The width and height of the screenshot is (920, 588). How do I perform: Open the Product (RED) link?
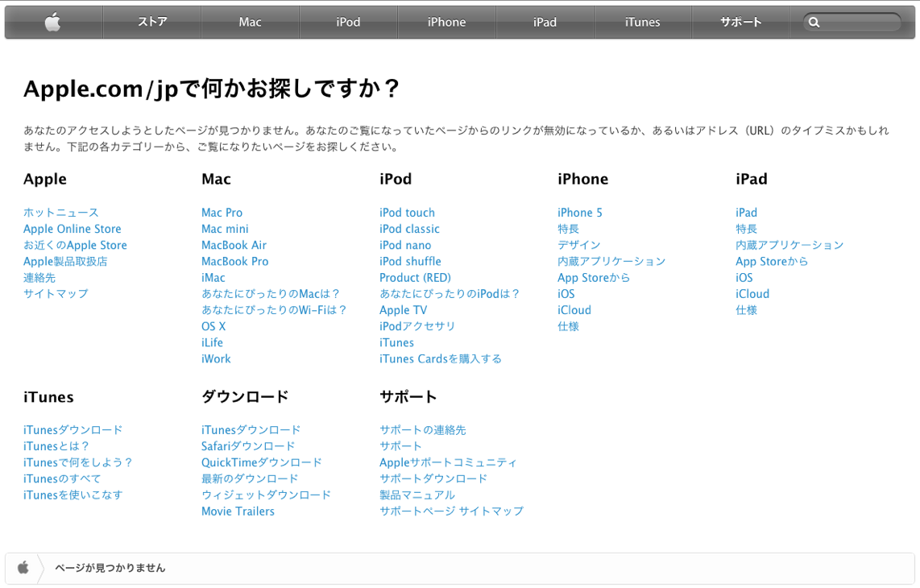point(415,278)
